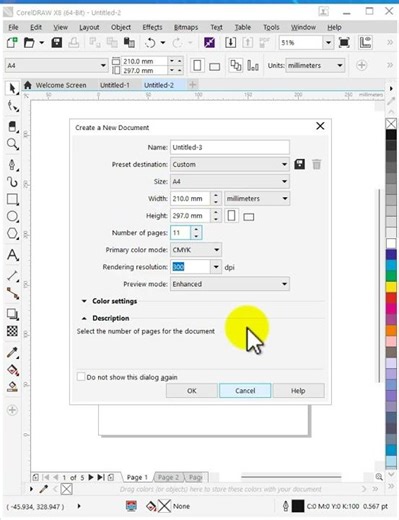Click the document Name input field

point(230,147)
